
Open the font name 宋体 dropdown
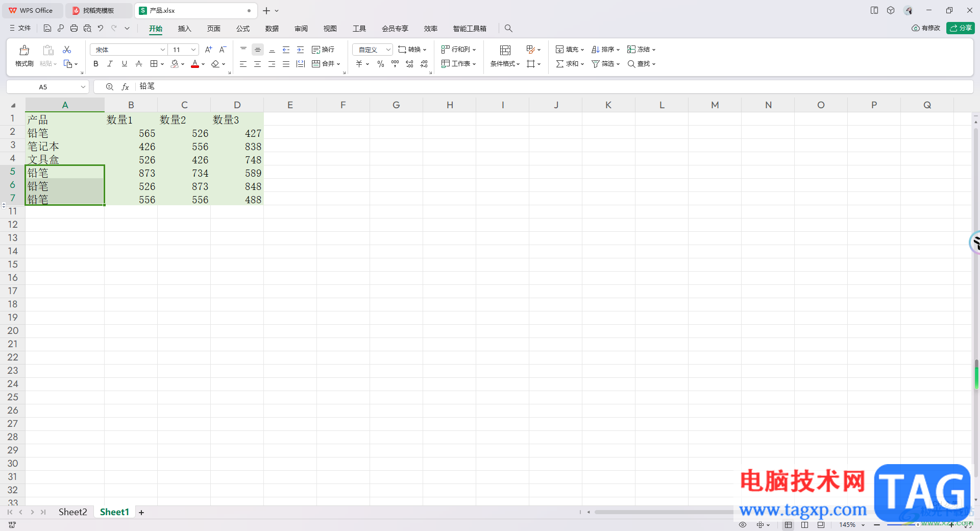[x=163, y=50]
